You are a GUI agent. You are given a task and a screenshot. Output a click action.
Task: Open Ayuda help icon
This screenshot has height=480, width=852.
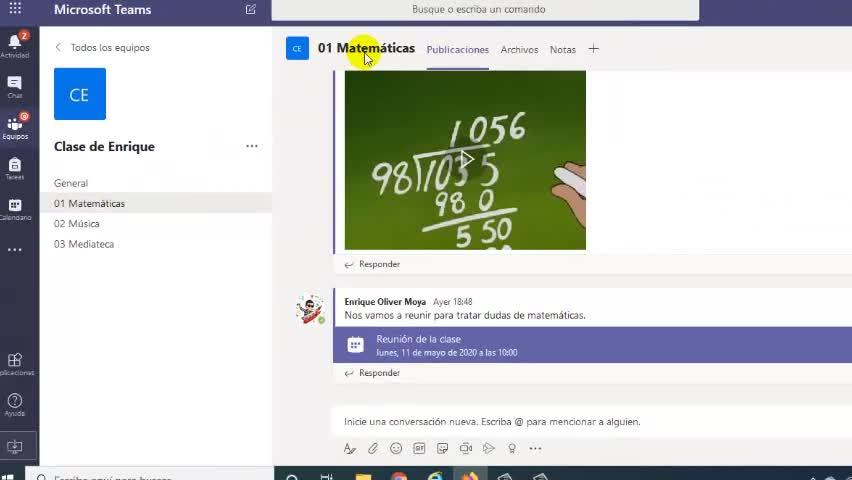coord(15,405)
